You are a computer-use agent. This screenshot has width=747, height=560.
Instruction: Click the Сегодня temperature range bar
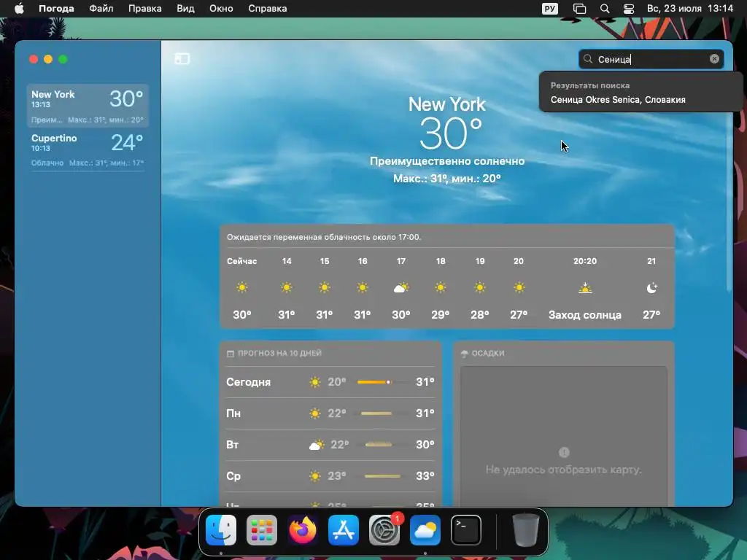(382, 382)
